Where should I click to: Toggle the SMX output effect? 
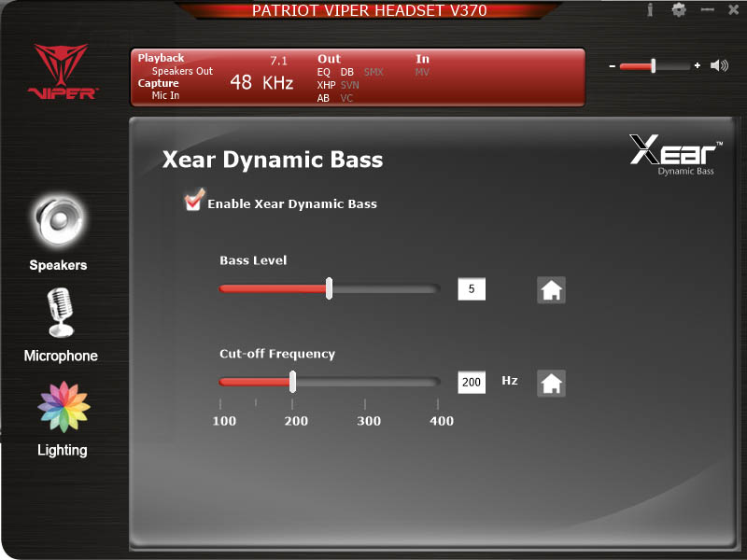point(373,73)
